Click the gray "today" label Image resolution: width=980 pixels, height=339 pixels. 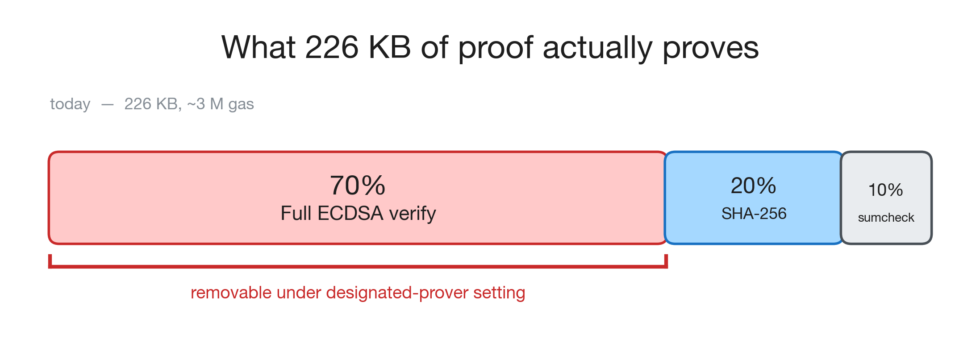click(x=70, y=104)
